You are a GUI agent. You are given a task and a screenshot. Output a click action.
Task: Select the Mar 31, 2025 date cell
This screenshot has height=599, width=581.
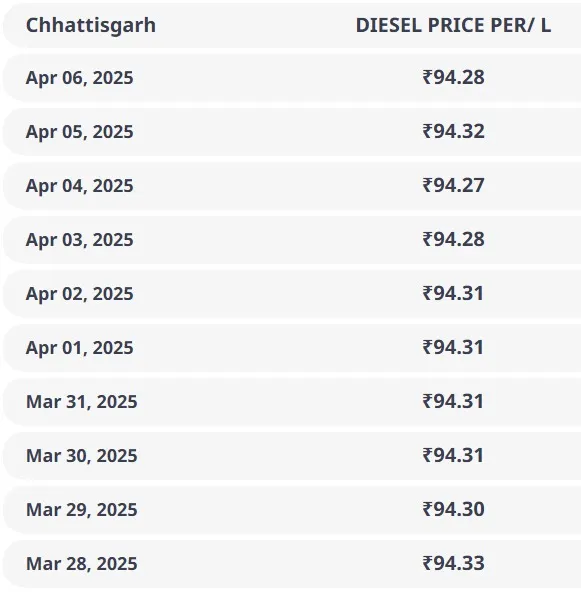pyautogui.click(x=81, y=402)
